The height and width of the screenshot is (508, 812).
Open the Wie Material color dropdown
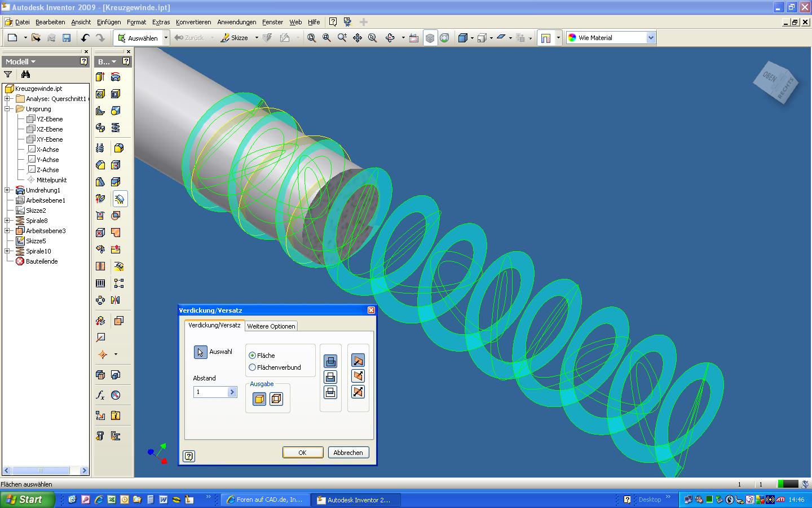[x=651, y=38]
